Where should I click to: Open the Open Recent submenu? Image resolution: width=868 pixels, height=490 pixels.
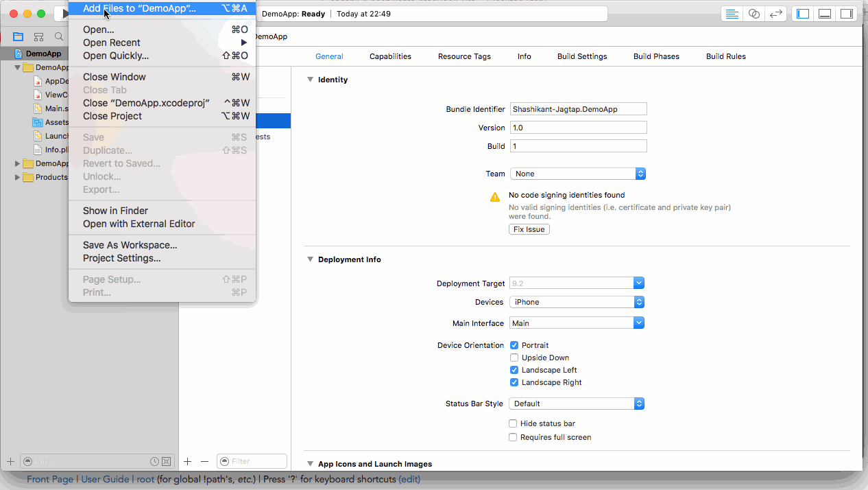coord(162,43)
